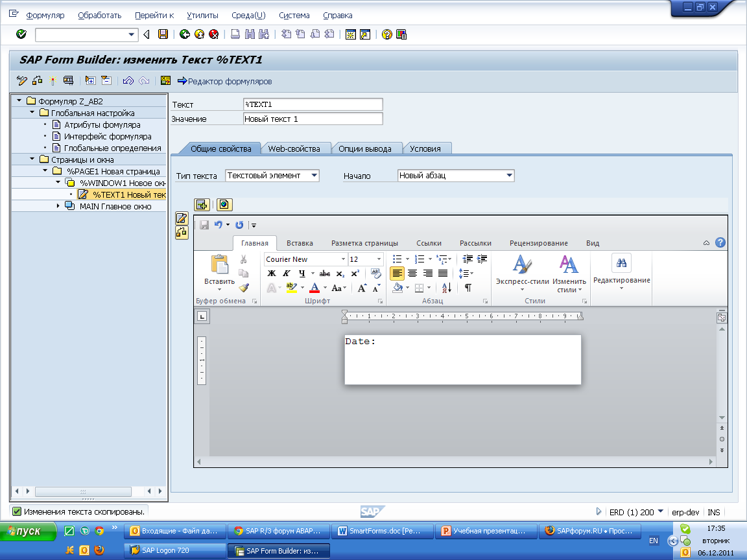Expand the MAIN Главное окно node
Image resolution: width=747 pixels, height=560 pixels.
pyautogui.click(x=58, y=206)
